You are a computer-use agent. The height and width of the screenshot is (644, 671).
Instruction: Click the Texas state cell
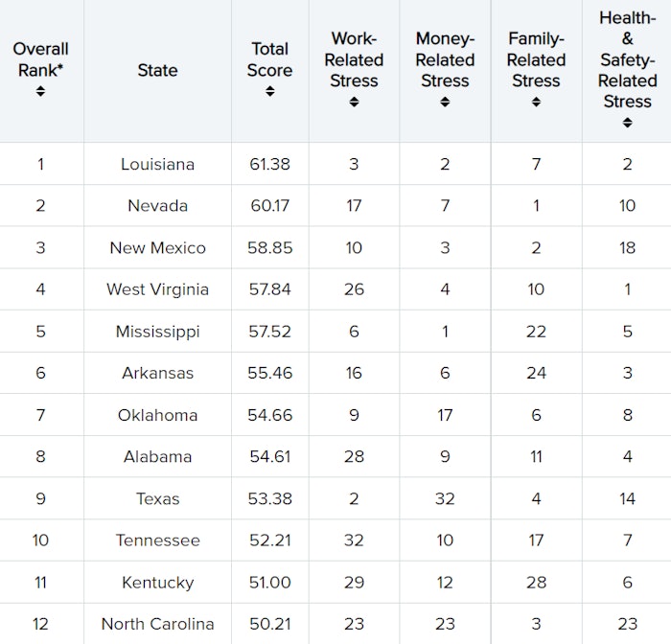[157, 498]
